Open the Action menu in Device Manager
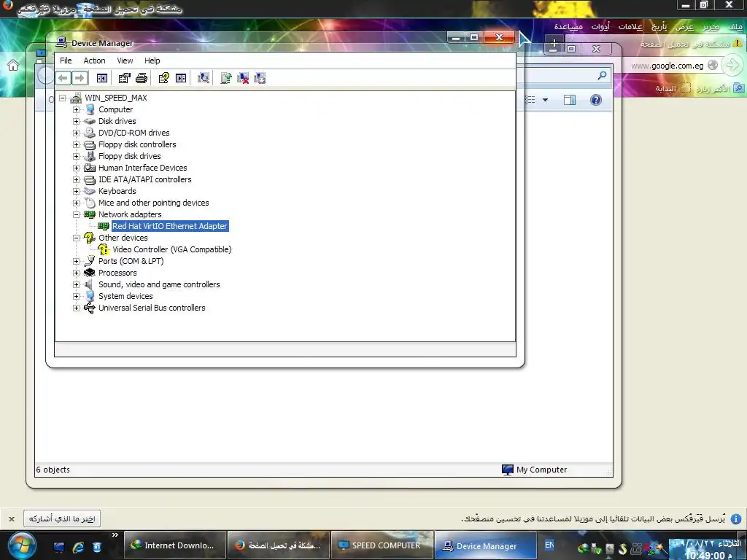Screen dimensions: 747x560 click(94, 61)
